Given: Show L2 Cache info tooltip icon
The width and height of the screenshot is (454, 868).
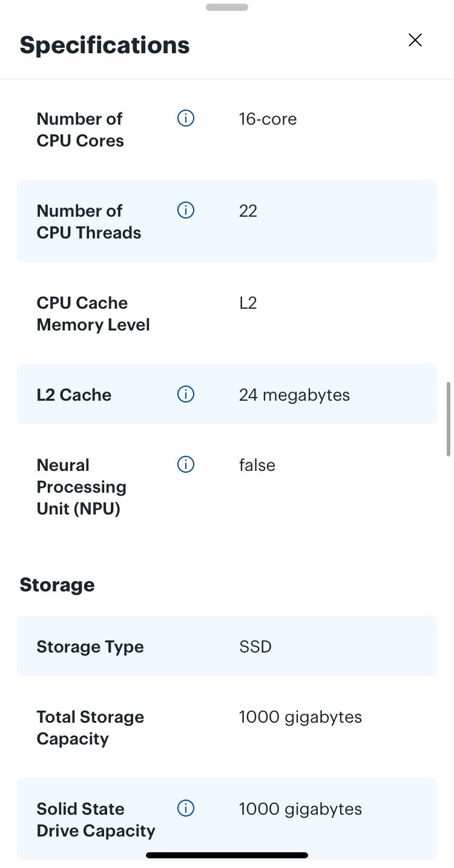Looking at the screenshot, I should [185, 395].
